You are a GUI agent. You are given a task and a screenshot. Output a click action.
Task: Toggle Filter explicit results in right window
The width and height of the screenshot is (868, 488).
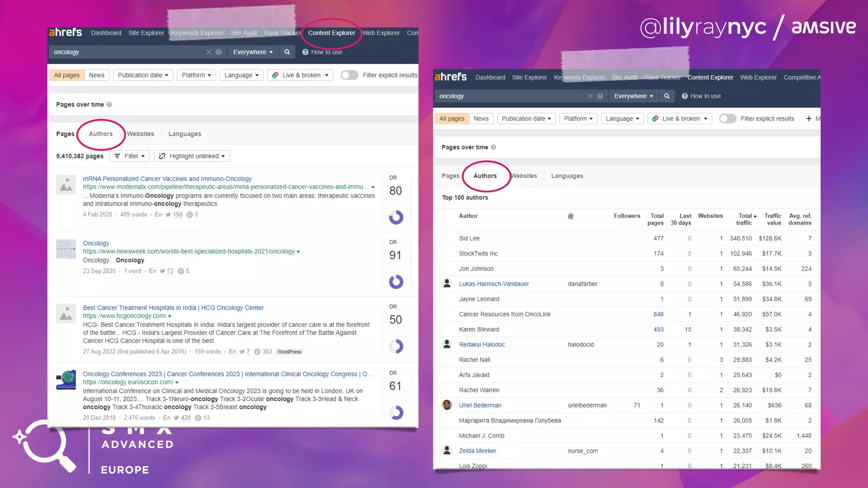727,119
